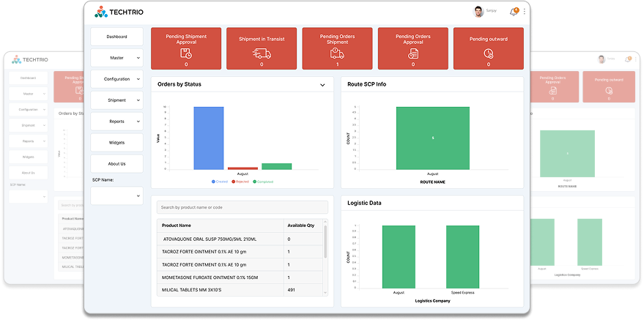The width and height of the screenshot is (644, 320).
Task: Collapse the Orders by Status panel
Action: pos(322,85)
